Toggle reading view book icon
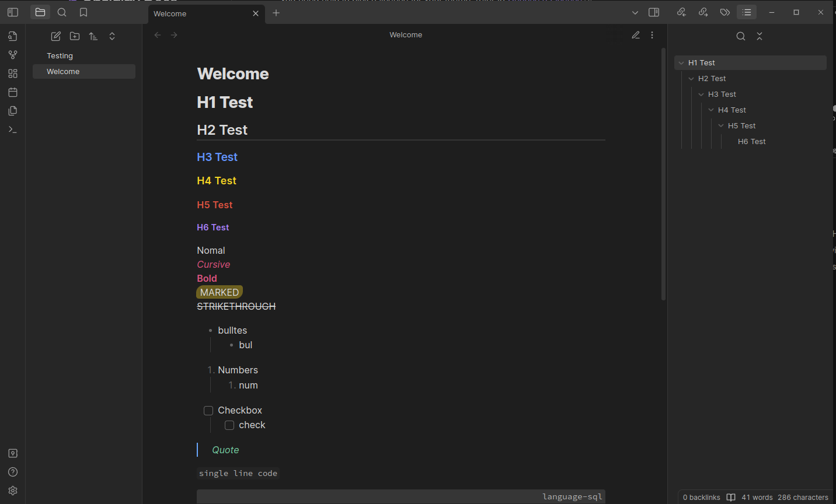Screen dimensions: 836x504 [731, 498]
